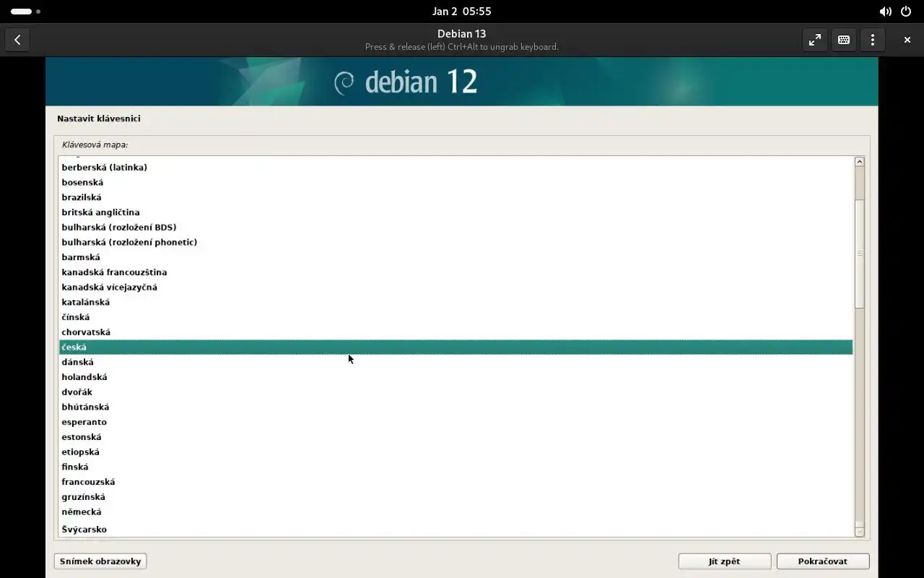This screenshot has width=924, height=578.
Task: Select německá keymap
Action: tap(456, 512)
